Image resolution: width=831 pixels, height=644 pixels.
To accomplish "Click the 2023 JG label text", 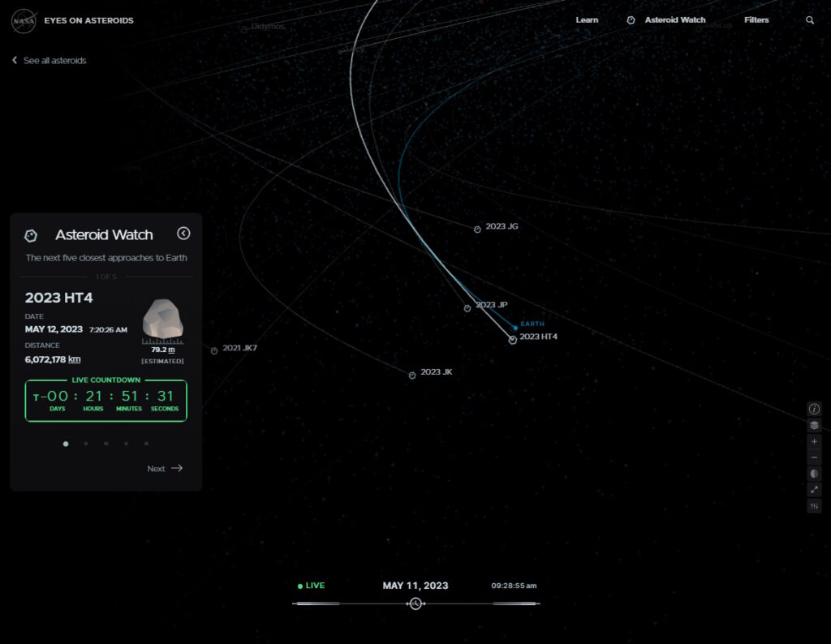I will point(502,226).
